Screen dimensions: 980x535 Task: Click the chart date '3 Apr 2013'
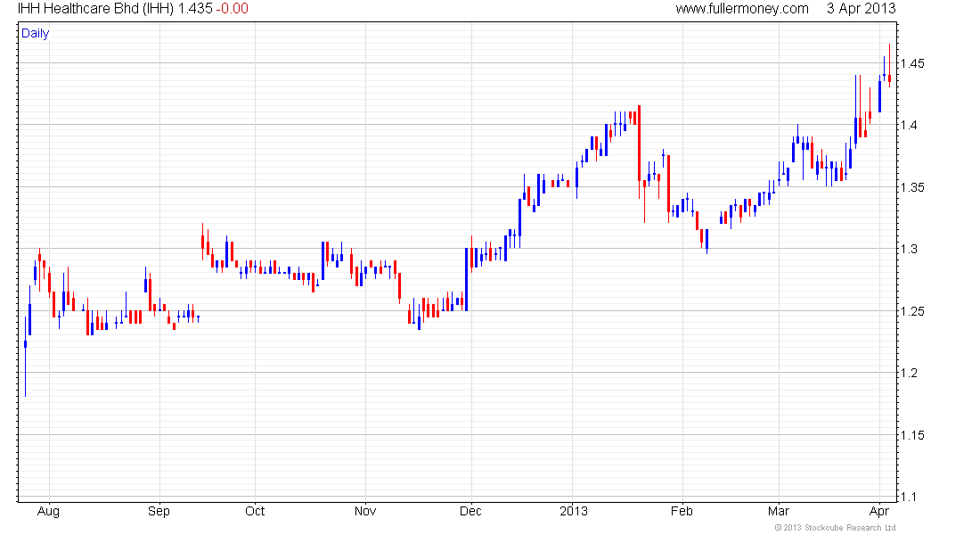point(862,9)
